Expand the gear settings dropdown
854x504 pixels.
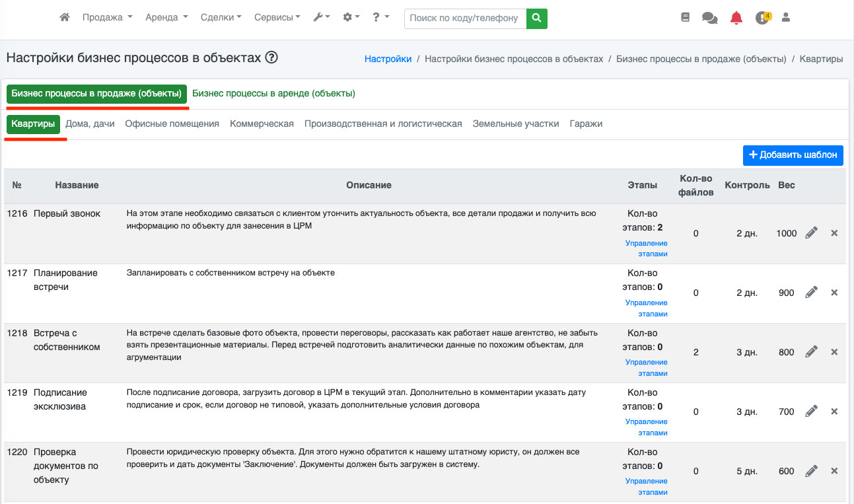(351, 18)
